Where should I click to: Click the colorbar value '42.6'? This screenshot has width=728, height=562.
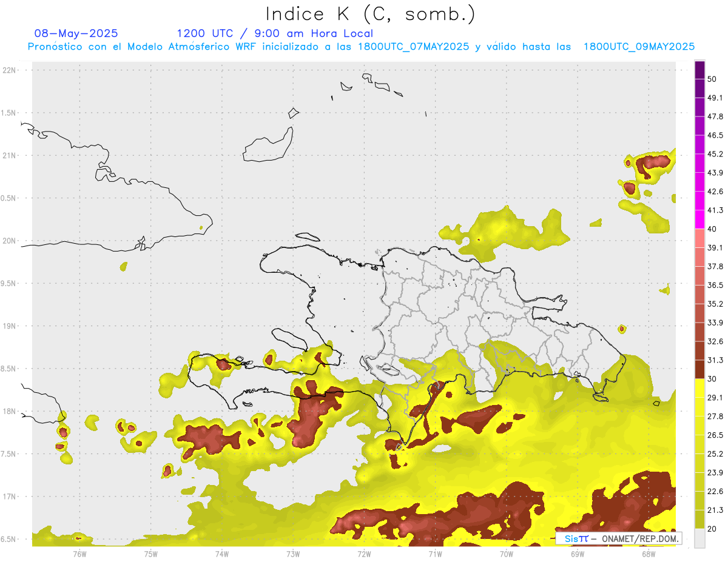coord(715,192)
